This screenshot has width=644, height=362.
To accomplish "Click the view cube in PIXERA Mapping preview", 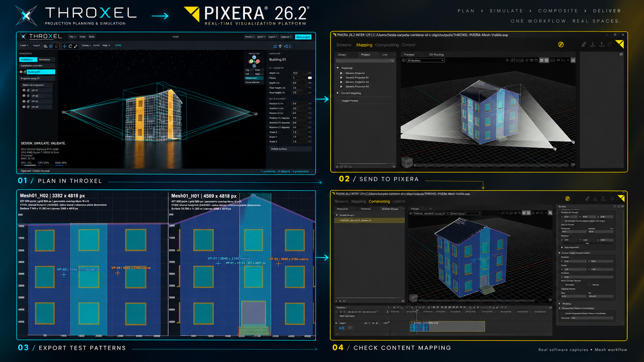I will 407,162.
